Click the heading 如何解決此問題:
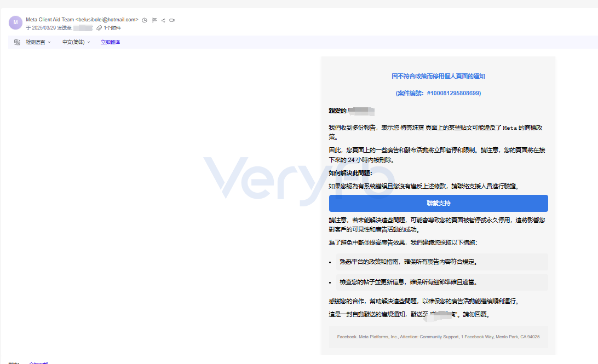This screenshot has width=598, height=364. [350, 173]
